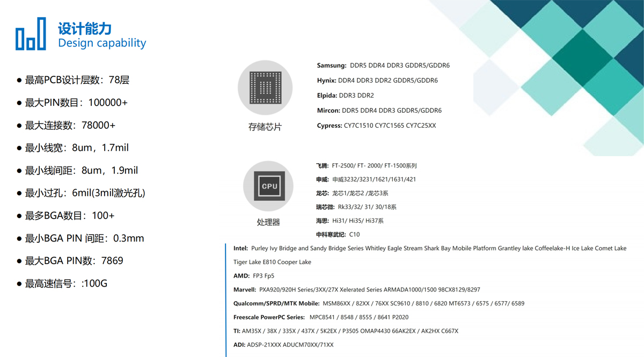644x357 pixels.
Task: Click the 最小BGA PIN 间距：0.3mm line
Action: tap(80, 238)
